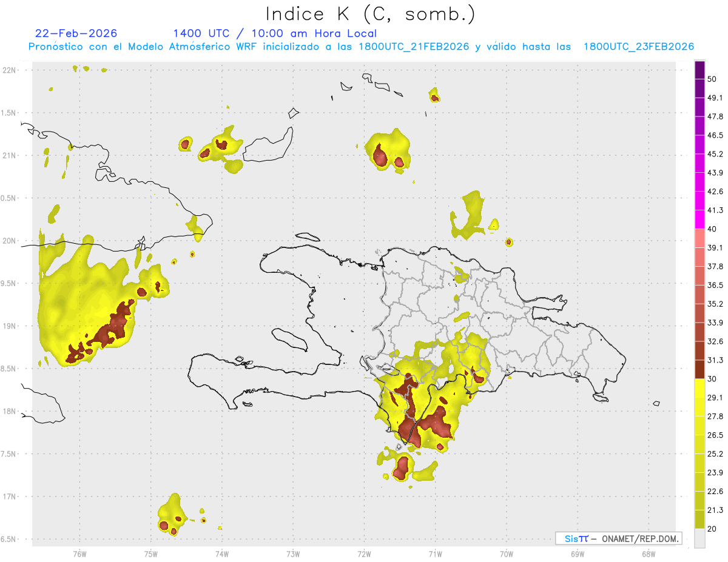Pick the salmon swatch between 39.1 and 40
The height and width of the screenshot is (562, 728).
click(x=700, y=238)
